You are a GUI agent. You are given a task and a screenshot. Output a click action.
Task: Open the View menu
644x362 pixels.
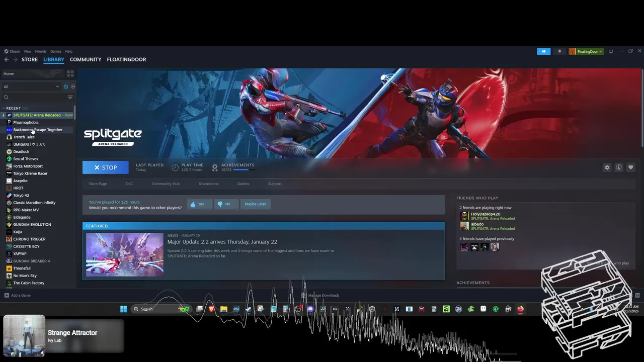[27, 51]
